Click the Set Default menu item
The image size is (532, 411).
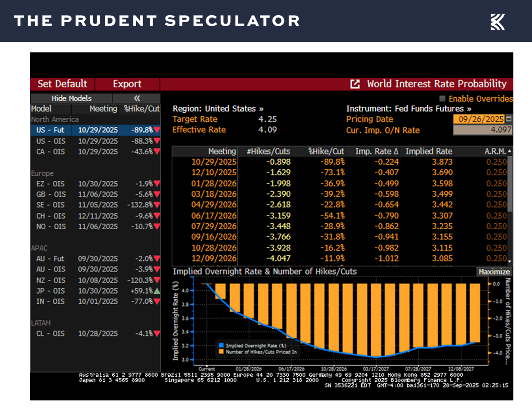point(62,84)
